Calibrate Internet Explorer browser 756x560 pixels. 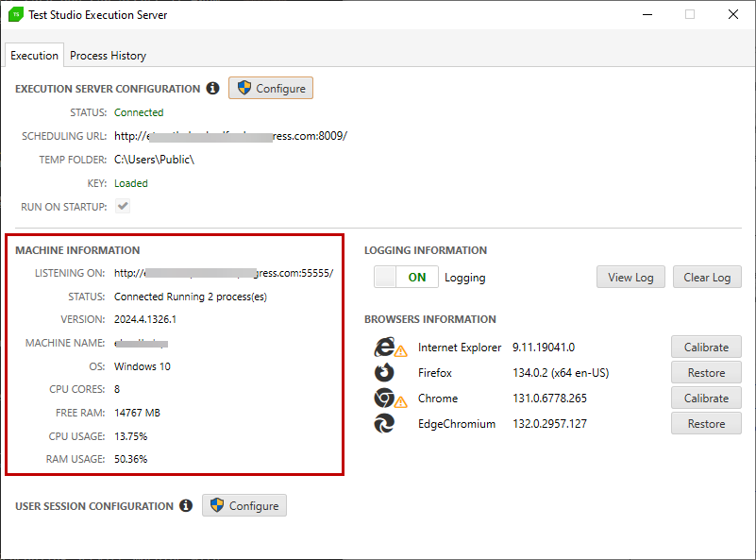tap(706, 348)
